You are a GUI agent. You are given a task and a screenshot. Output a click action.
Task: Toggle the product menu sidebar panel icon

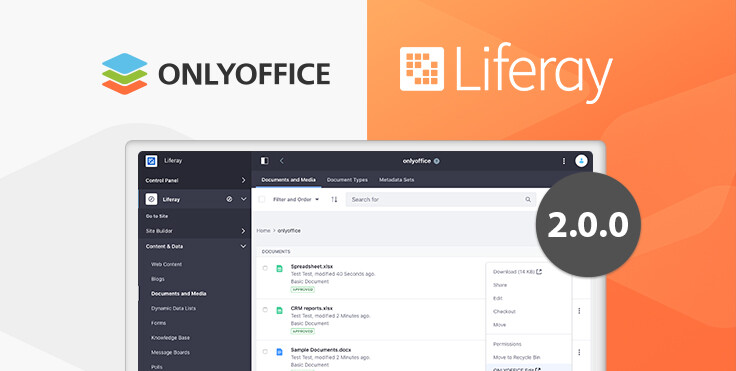[x=265, y=161]
